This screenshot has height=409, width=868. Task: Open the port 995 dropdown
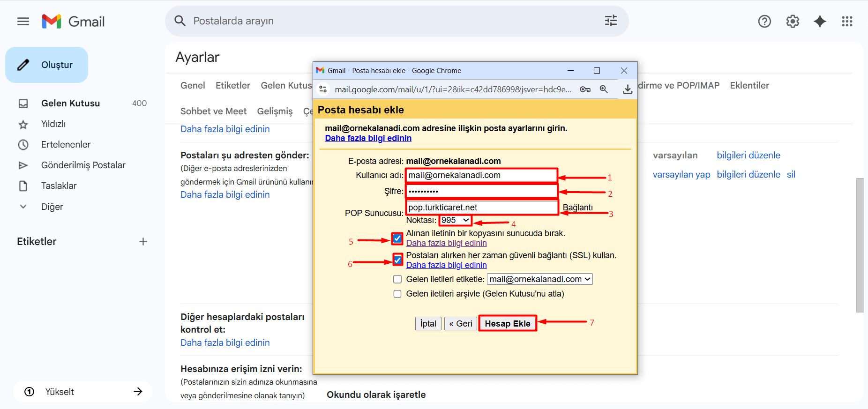[455, 220]
